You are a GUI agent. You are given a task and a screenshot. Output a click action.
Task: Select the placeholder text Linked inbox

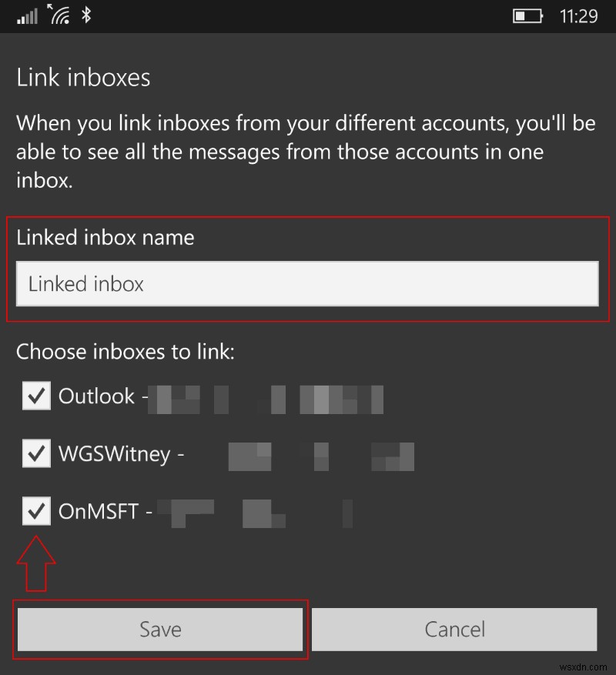tap(85, 284)
